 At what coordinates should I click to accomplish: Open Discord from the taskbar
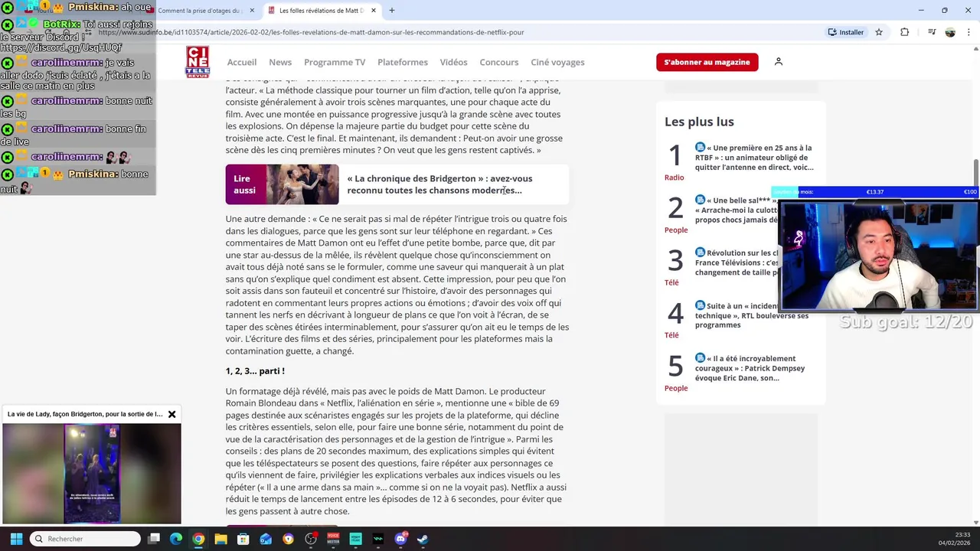click(400, 539)
